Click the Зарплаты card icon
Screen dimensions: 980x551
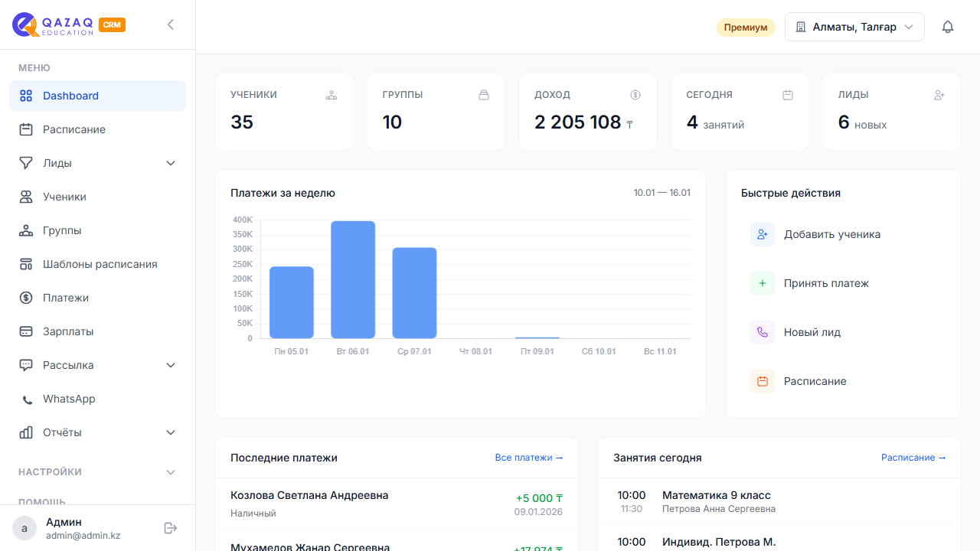[x=26, y=331]
